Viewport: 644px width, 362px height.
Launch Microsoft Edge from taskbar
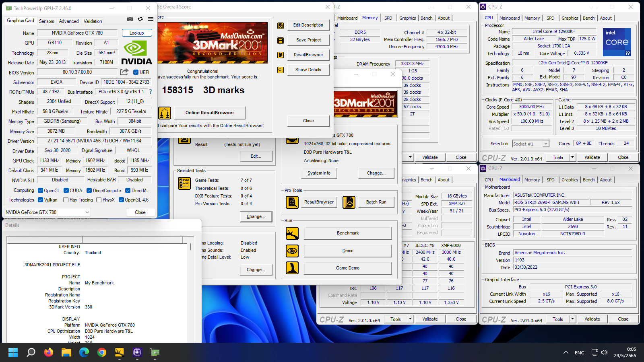tap(84, 353)
